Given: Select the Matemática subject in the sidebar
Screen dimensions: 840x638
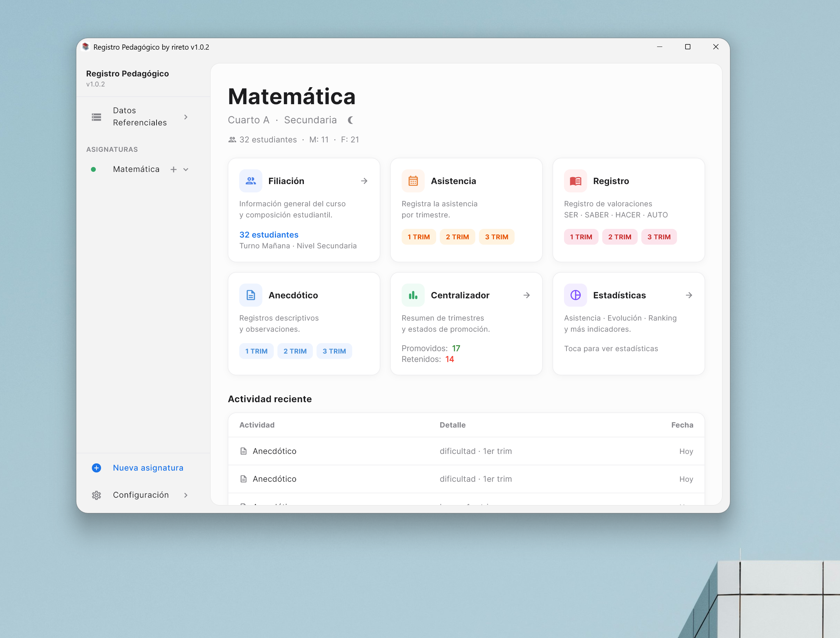Looking at the screenshot, I should click(136, 169).
